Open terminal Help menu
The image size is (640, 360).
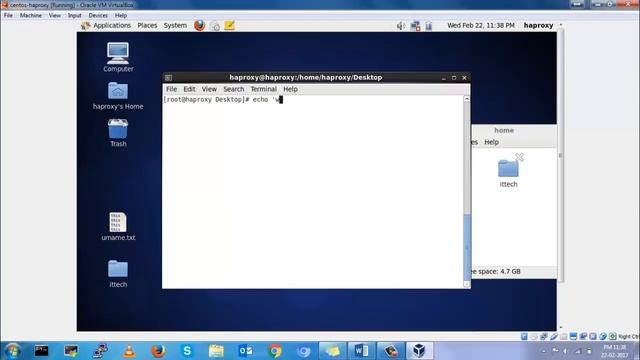[290, 89]
